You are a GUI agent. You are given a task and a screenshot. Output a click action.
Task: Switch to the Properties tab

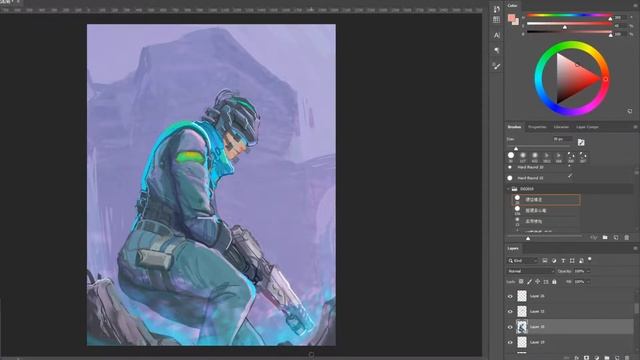pos(537,127)
